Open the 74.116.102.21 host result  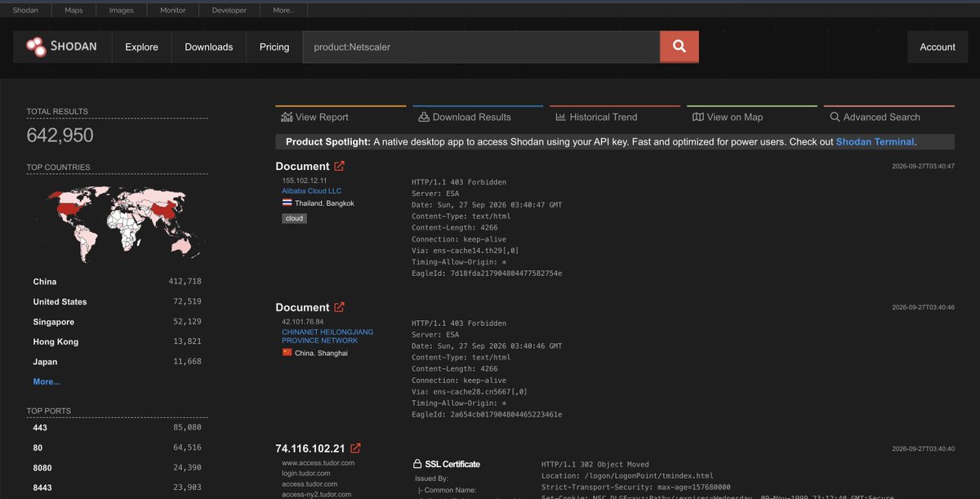click(x=310, y=448)
